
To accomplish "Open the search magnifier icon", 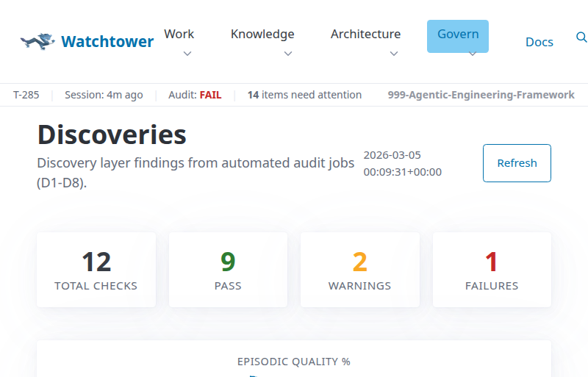I will (581, 37).
